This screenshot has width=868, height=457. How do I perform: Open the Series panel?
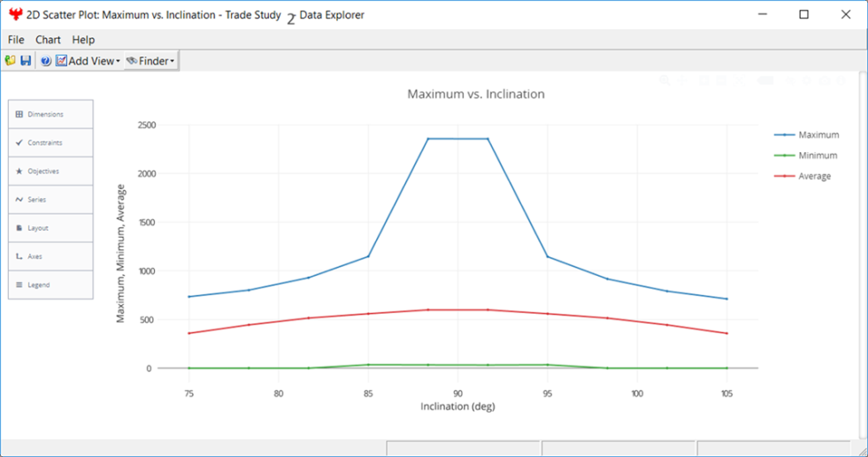click(50, 200)
